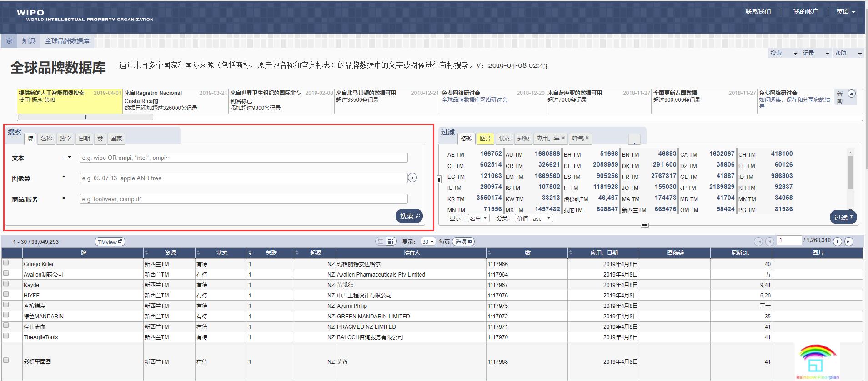This screenshot has height=381, width=868.
Task: Sort the 数 column with its arrows
Action: (x=489, y=252)
